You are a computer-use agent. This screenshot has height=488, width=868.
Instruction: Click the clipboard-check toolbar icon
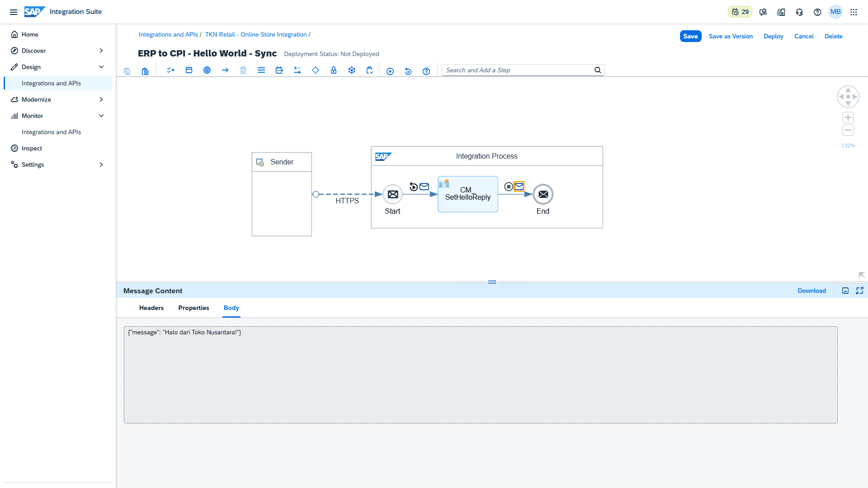[370, 70]
